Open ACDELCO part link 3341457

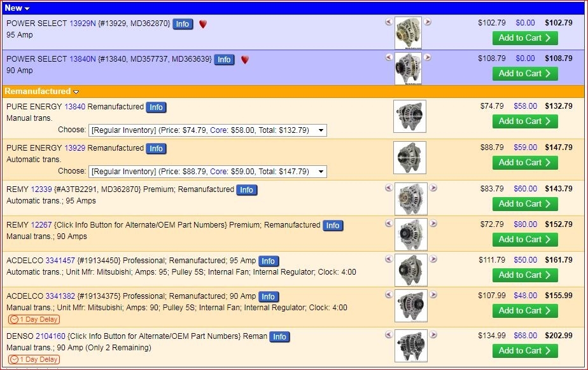pos(60,260)
